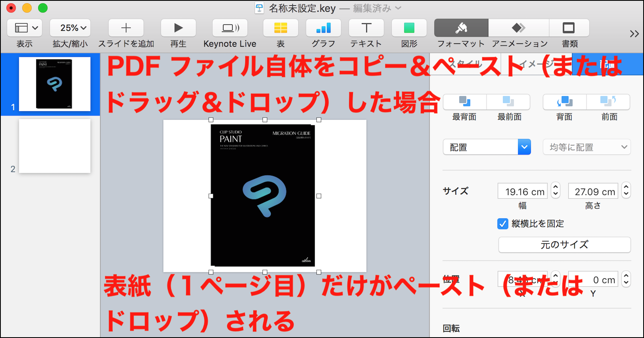Open Keynote Live toolbar icon
The width and height of the screenshot is (644, 338).
point(230,28)
